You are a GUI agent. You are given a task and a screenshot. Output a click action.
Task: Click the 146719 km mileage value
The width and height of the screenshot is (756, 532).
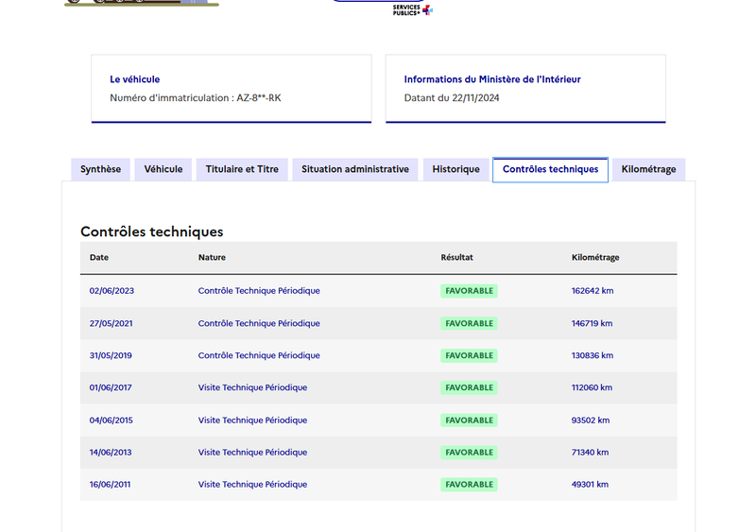tap(593, 323)
